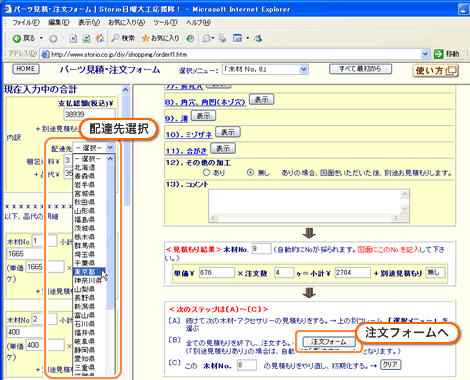Viewport: 470px width, 380px height.
Task: Open the 検索 search magnifier icon
Action: tap(115, 38)
